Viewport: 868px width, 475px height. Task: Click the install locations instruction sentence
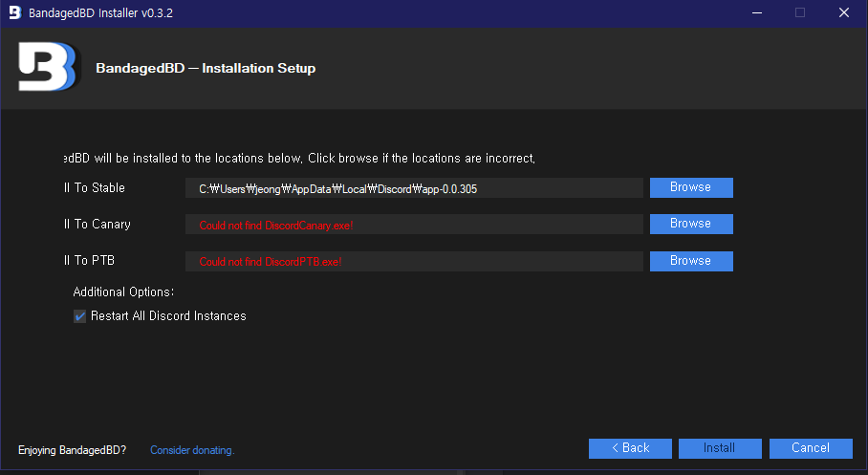pos(299,159)
